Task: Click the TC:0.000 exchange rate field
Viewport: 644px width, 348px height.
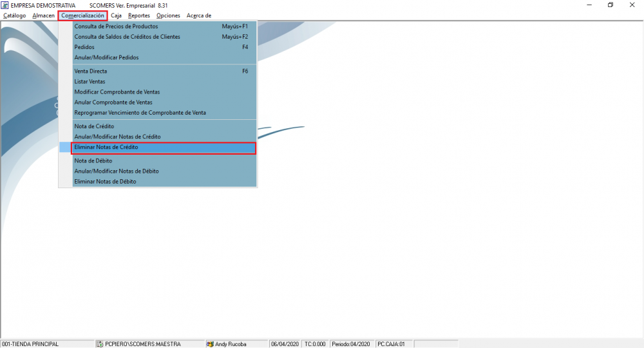Action: coord(315,344)
